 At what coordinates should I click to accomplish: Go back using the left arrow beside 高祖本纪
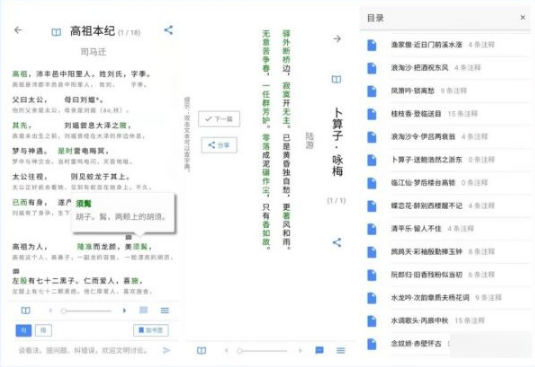click(x=18, y=30)
